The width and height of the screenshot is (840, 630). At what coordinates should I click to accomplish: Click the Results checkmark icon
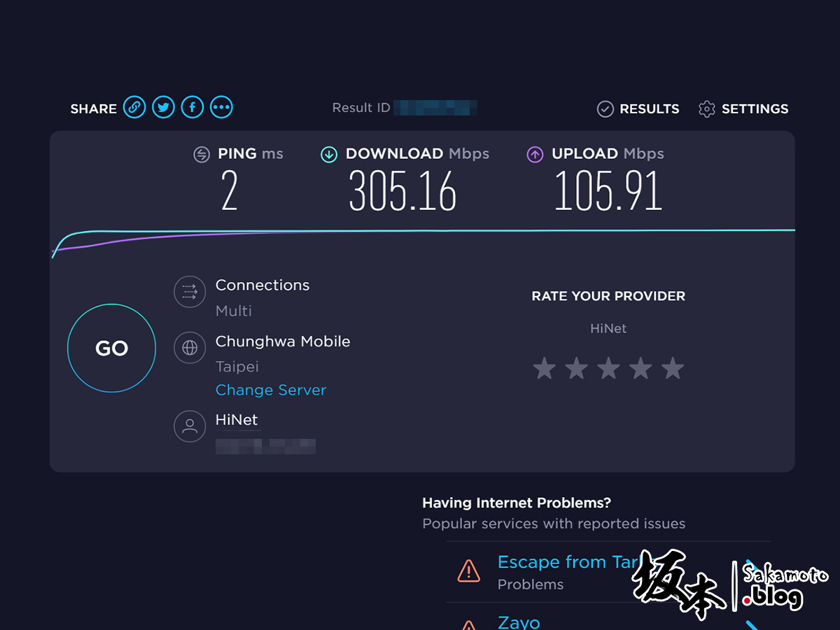(x=605, y=109)
